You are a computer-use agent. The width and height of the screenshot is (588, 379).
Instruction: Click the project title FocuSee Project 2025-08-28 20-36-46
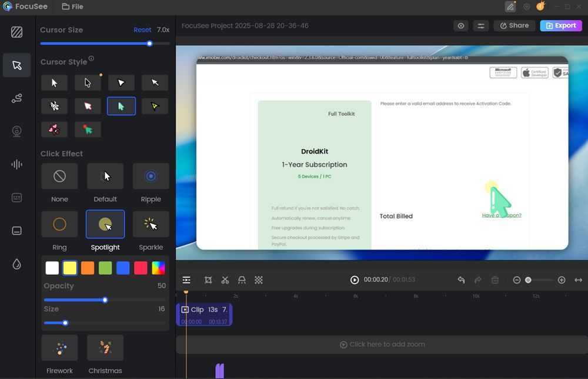click(245, 26)
